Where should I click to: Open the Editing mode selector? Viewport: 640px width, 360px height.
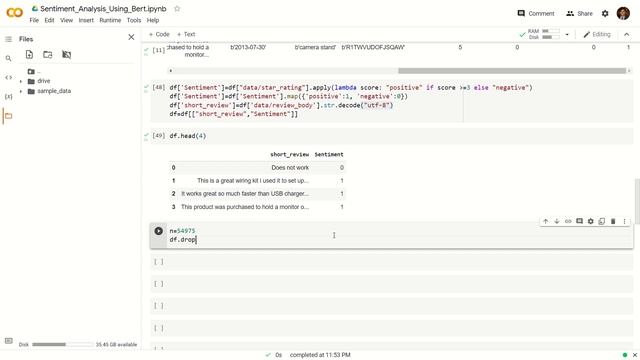point(597,34)
